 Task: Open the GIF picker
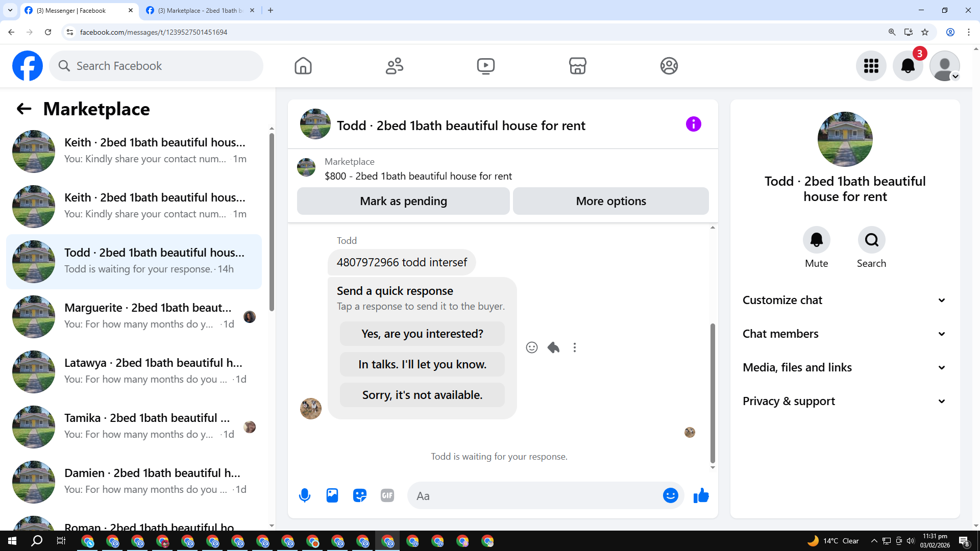[387, 495]
